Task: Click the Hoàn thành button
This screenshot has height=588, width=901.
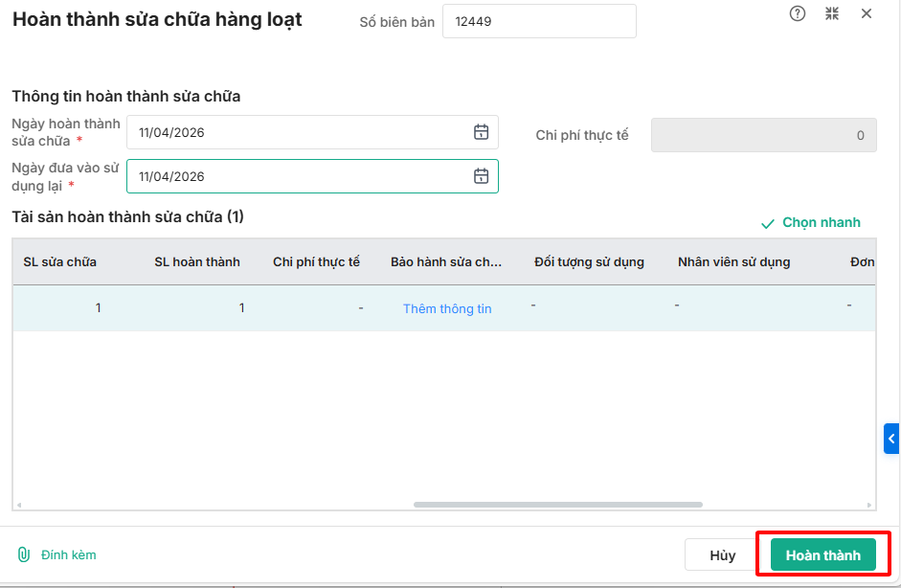Action: [x=823, y=554]
